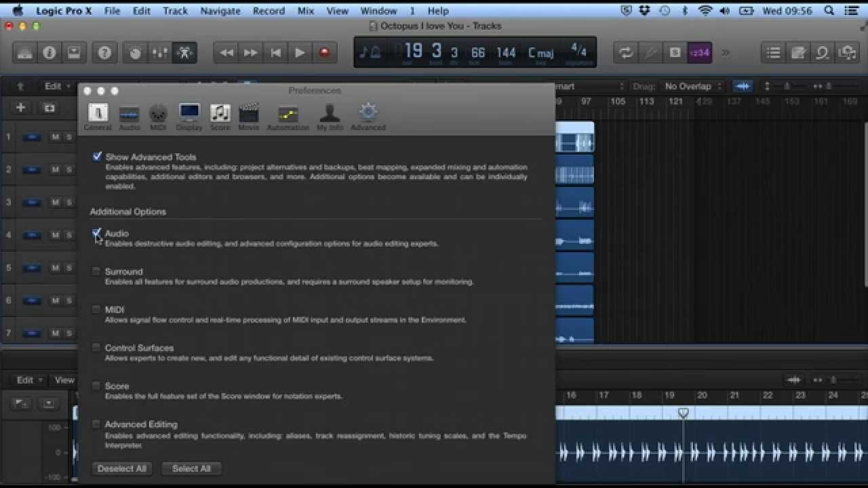Open the Drag mode No Overlap dropdown
Screen dimensions: 868x488
coord(693,86)
